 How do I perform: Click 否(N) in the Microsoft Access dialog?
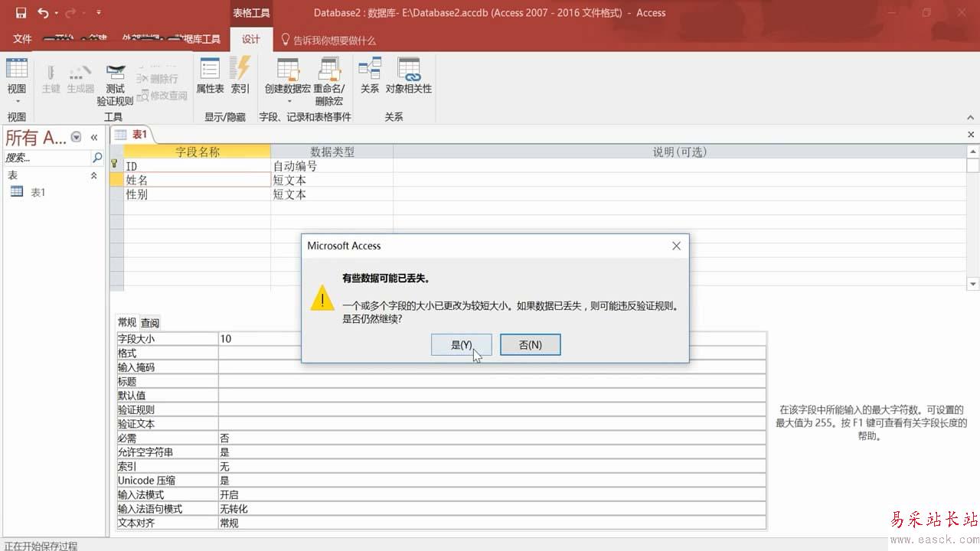531,344
